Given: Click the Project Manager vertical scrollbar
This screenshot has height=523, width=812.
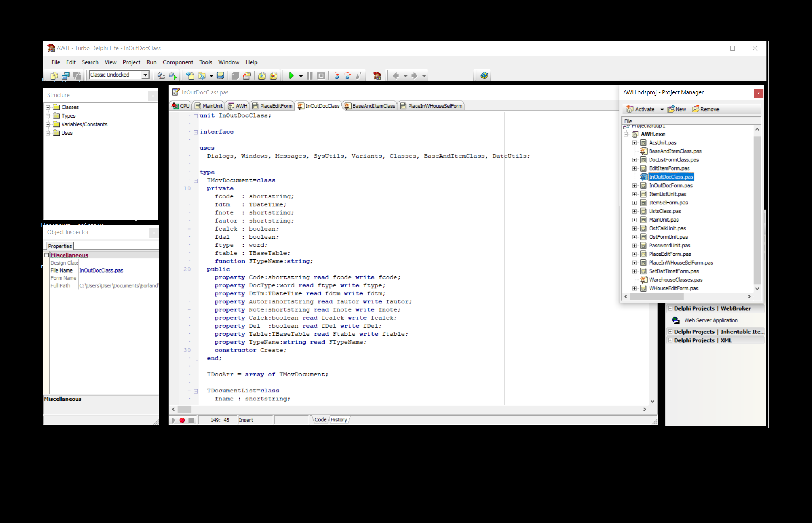Looking at the screenshot, I should pos(757,210).
